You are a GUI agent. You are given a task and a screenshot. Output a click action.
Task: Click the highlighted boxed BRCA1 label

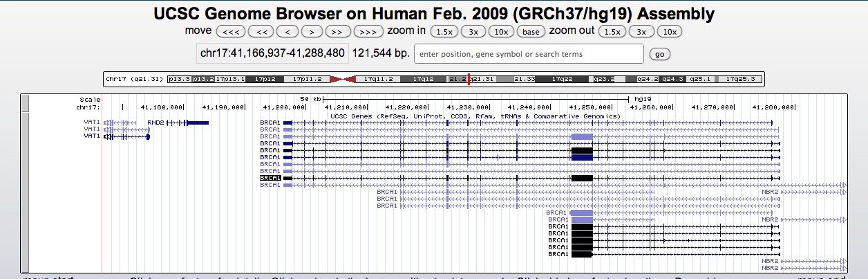[x=270, y=178]
